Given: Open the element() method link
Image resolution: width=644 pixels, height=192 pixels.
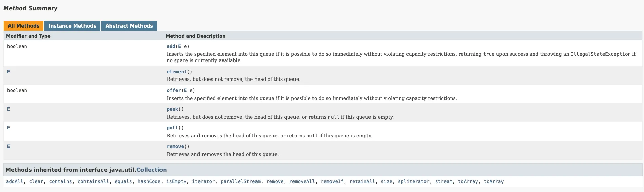Looking at the screenshot, I should coord(176,72).
